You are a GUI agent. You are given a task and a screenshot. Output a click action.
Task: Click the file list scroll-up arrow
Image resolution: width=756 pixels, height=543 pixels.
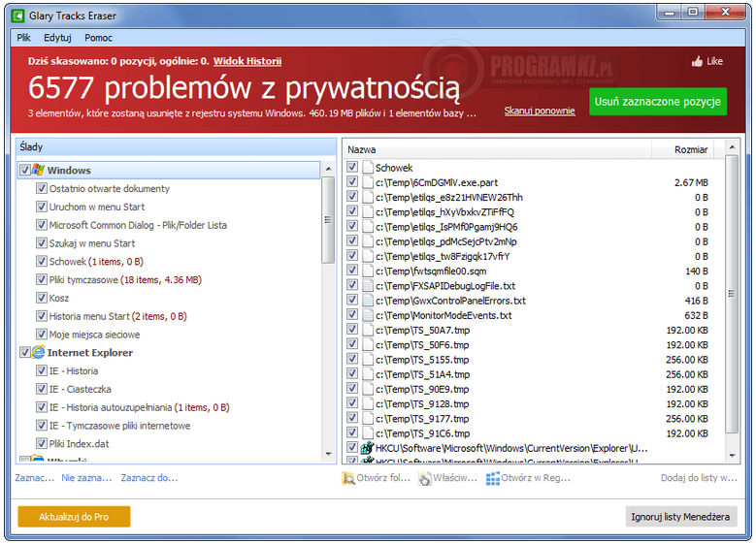pyautogui.click(x=732, y=146)
